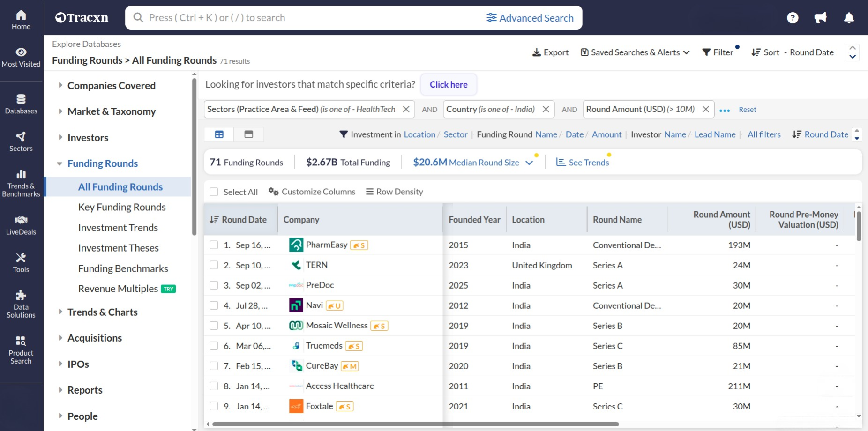
Task: Click Reset to clear all filters
Action: tap(747, 109)
